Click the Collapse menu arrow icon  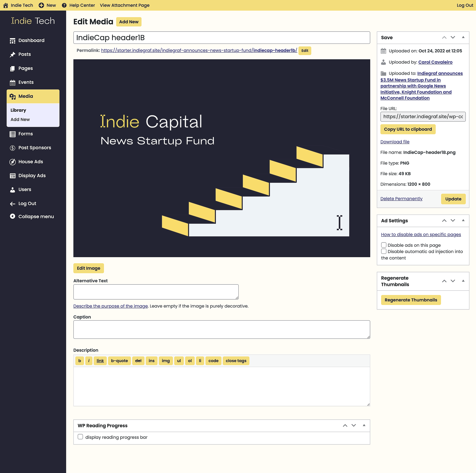pos(12,216)
